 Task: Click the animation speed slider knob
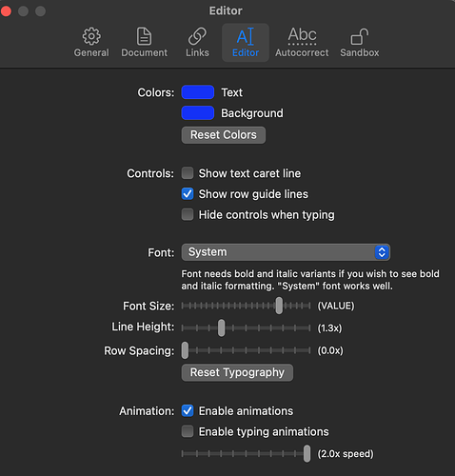coord(307,453)
